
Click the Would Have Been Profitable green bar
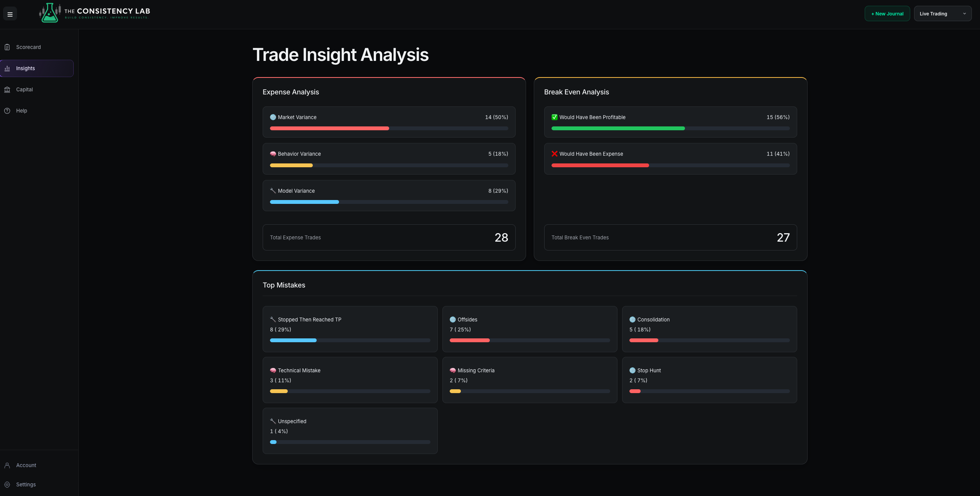tap(618, 128)
